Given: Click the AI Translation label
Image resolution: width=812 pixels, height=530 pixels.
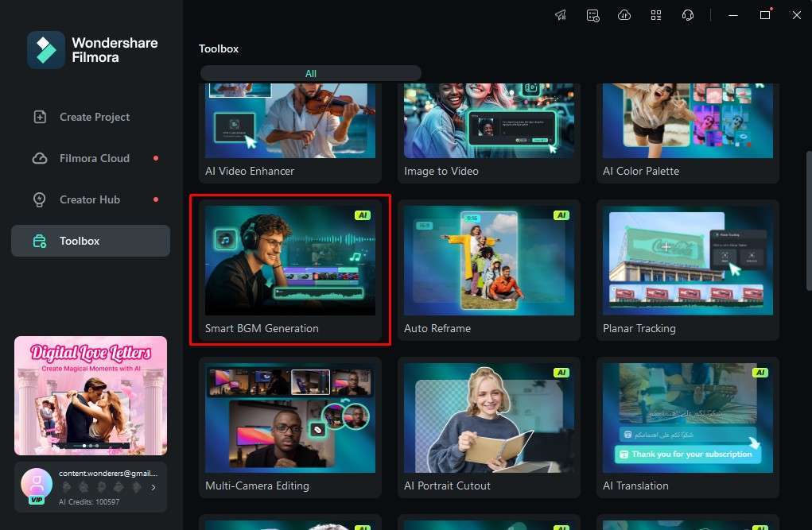Looking at the screenshot, I should pos(635,486).
